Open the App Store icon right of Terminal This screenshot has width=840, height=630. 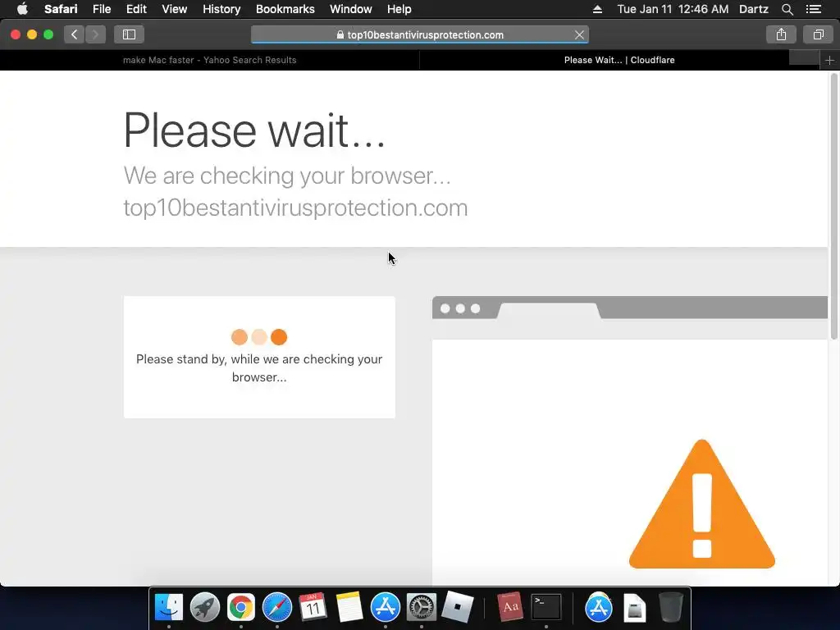pos(598,608)
